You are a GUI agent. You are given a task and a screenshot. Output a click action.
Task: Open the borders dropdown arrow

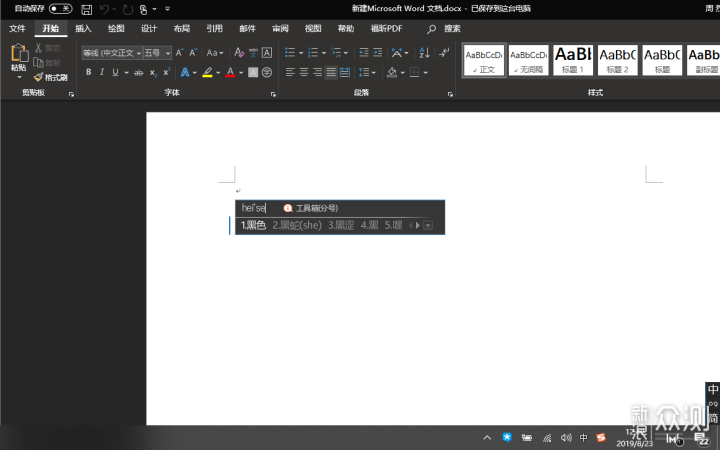pos(426,73)
